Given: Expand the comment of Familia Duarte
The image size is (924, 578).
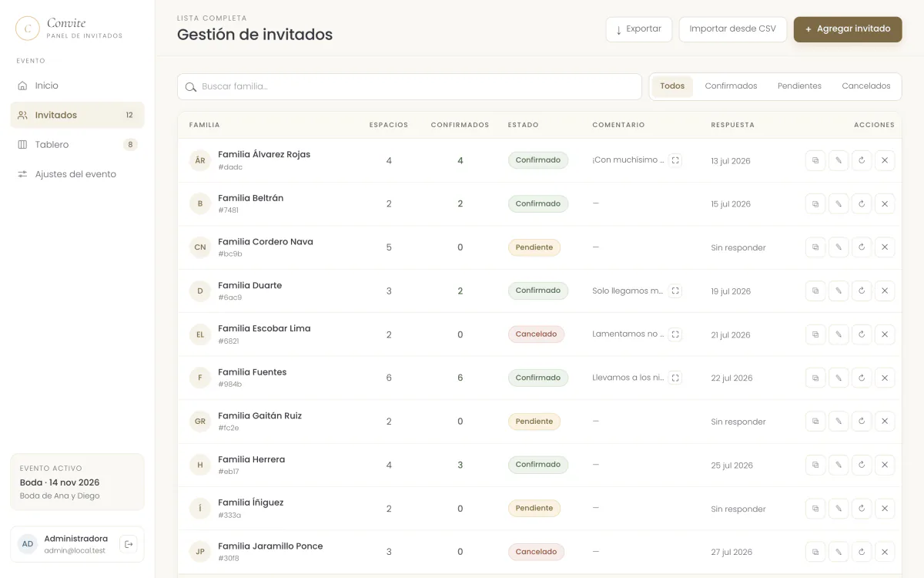Looking at the screenshot, I should [675, 291].
